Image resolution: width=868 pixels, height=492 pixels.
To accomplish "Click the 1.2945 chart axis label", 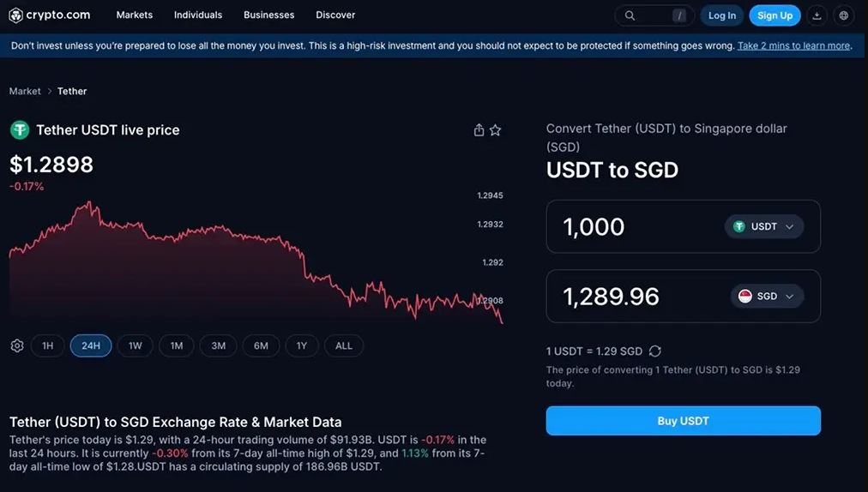I will (490, 195).
